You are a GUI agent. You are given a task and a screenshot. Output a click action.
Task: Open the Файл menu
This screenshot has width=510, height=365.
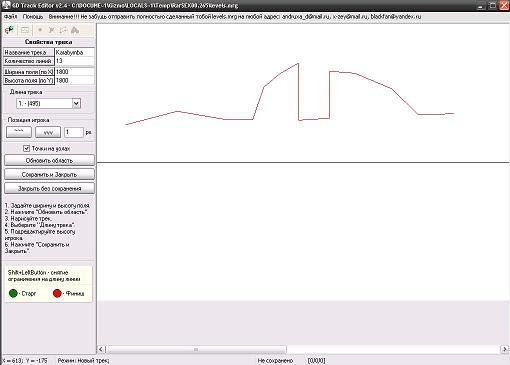pyautogui.click(x=11, y=16)
